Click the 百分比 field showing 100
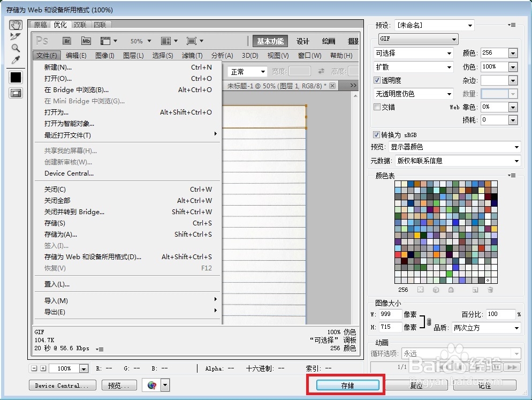 pyautogui.click(x=500, y=314)
